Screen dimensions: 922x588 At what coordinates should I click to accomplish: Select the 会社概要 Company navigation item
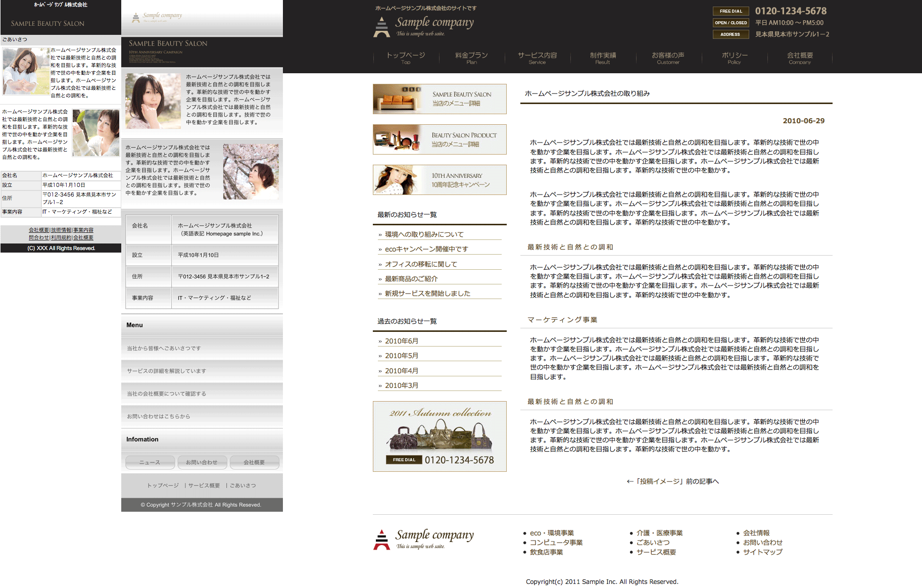coord(800,58)
